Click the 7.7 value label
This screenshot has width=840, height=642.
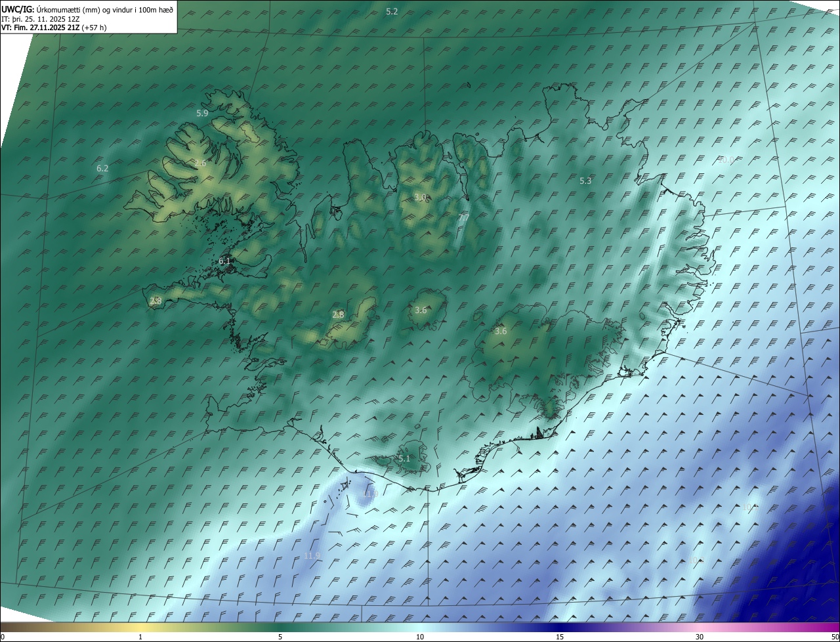pos(463,217)
